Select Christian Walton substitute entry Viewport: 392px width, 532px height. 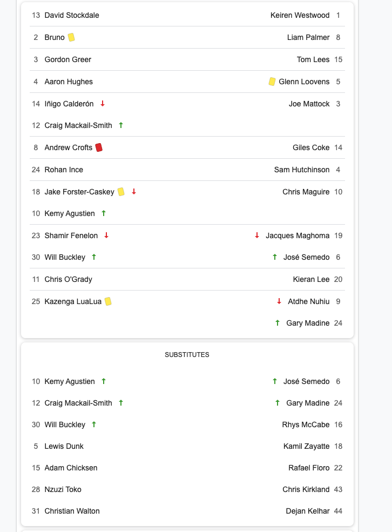pos(72,511)
